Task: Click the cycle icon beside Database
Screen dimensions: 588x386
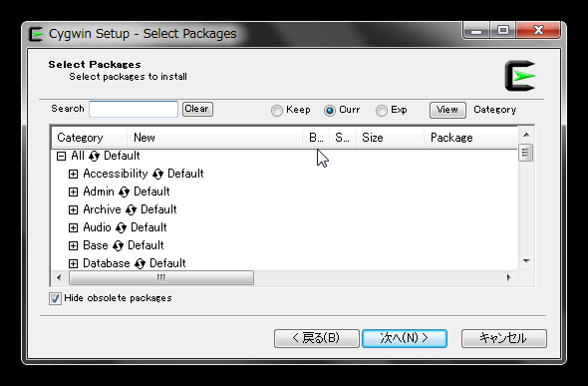Action: [140, 263]
